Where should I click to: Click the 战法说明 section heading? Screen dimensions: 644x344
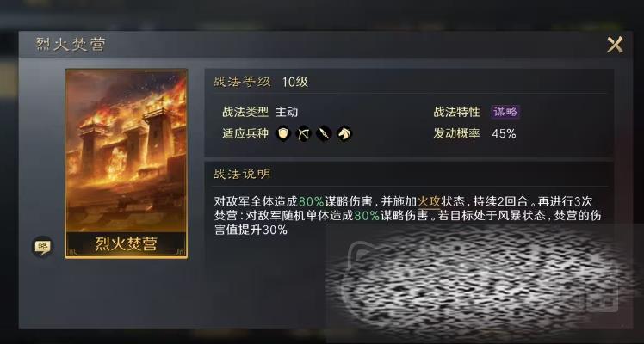click(x=242, y=175)
